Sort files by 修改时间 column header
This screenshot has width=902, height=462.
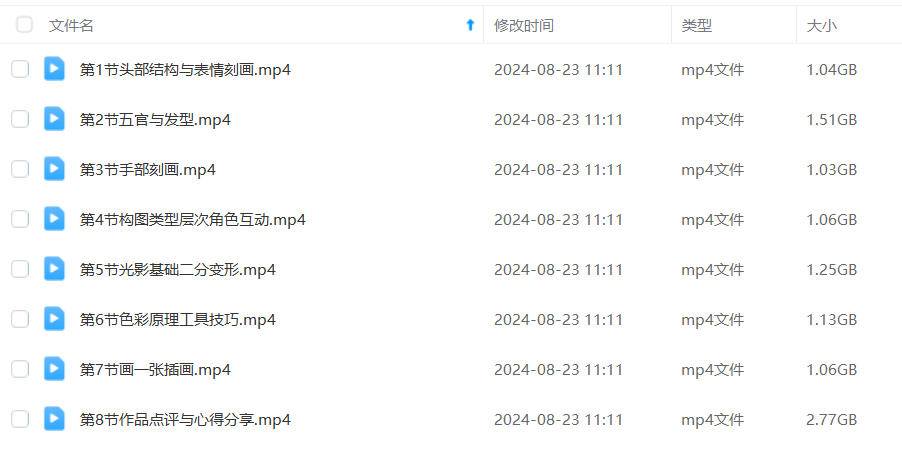(523, 25)
